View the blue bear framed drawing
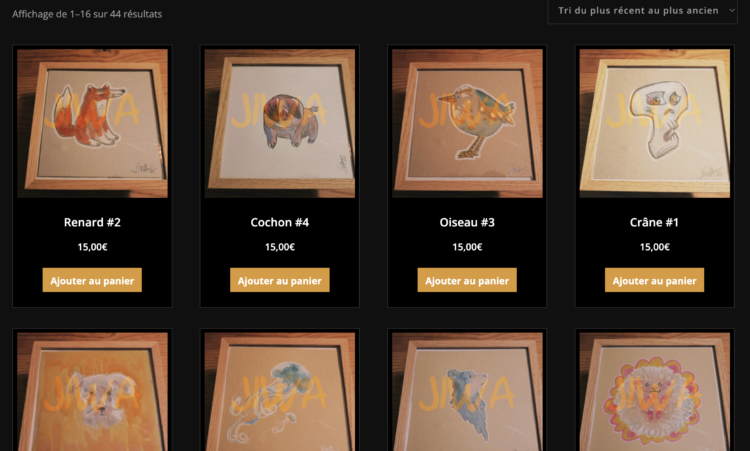The image size is (750, 451). (467, 392)
